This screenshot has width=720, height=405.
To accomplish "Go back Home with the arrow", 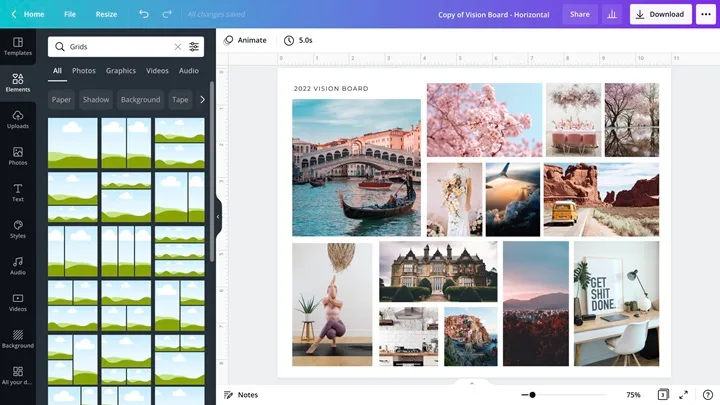I will pos(28,14).
